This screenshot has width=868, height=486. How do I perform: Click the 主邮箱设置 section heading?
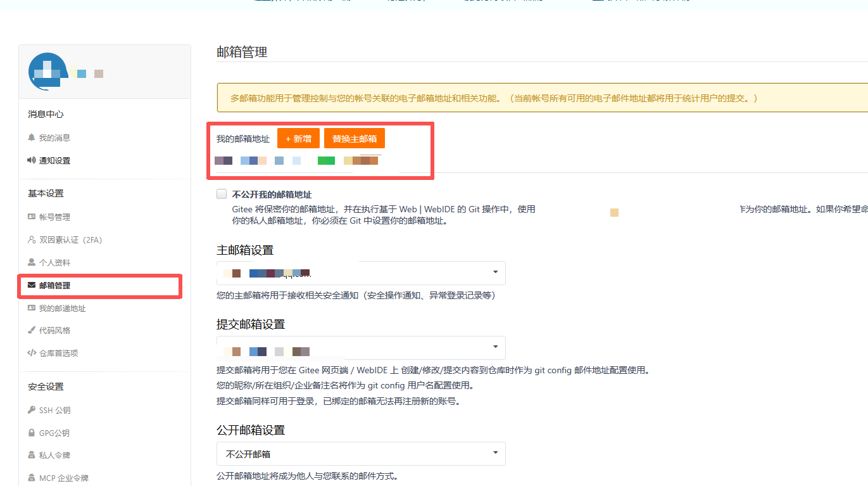(245, 250)
